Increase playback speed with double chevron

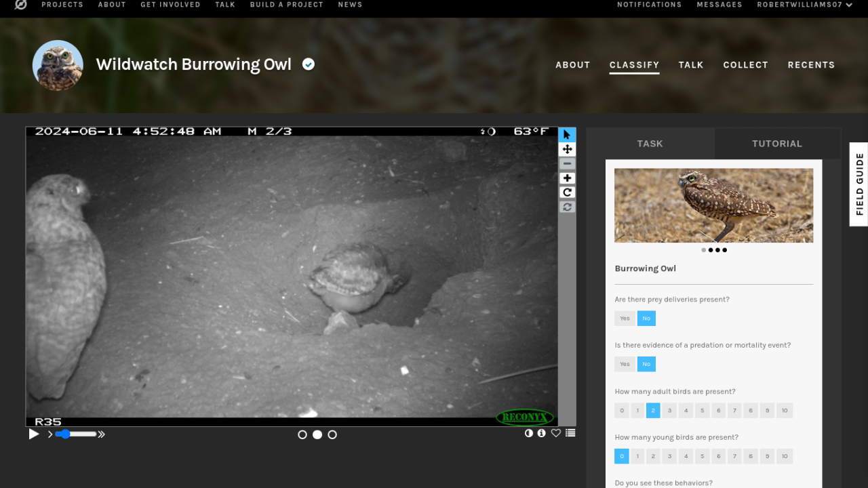point(102,434)
